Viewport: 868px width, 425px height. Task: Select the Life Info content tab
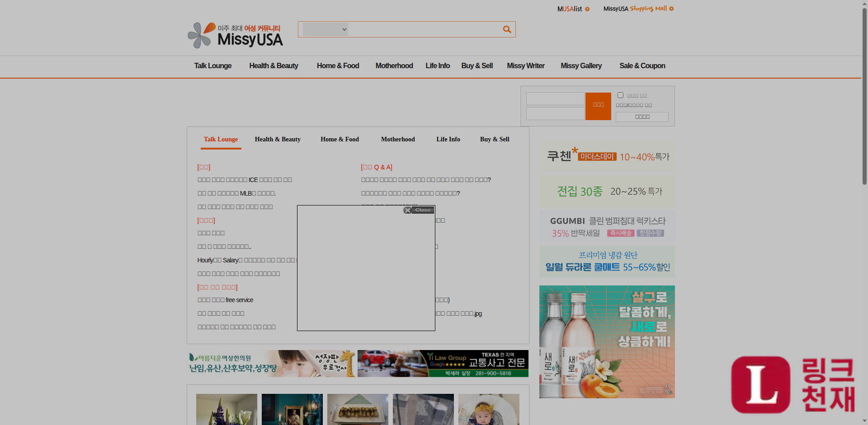coord(448,140)
